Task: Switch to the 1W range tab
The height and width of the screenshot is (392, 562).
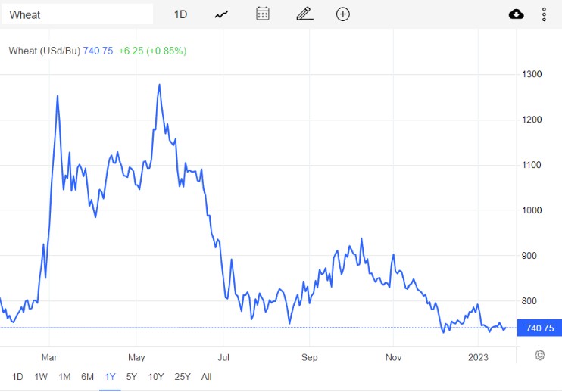Action: (41, 377)
